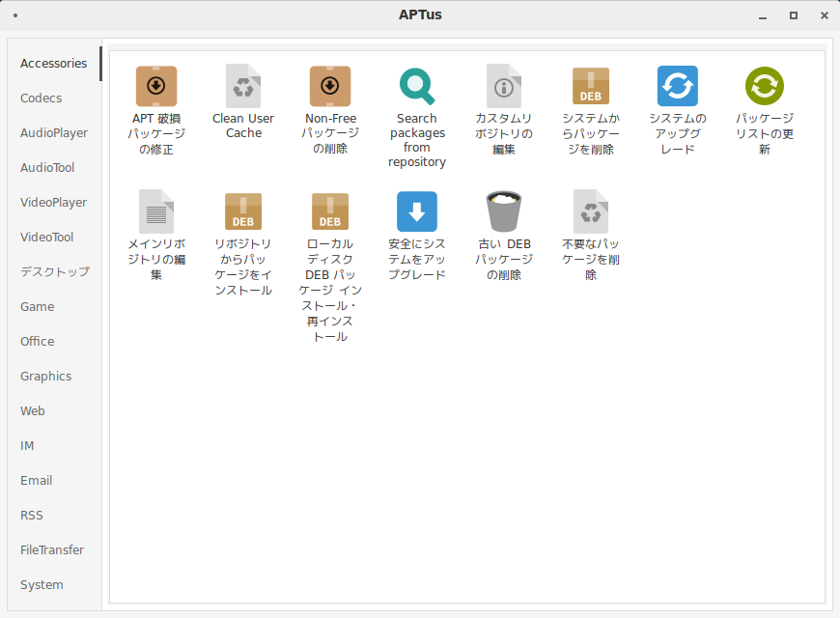Viewport: 840px width, 618px height.
Task: Select リポジトリからパッケージをインストール icon
Action: 243,211
